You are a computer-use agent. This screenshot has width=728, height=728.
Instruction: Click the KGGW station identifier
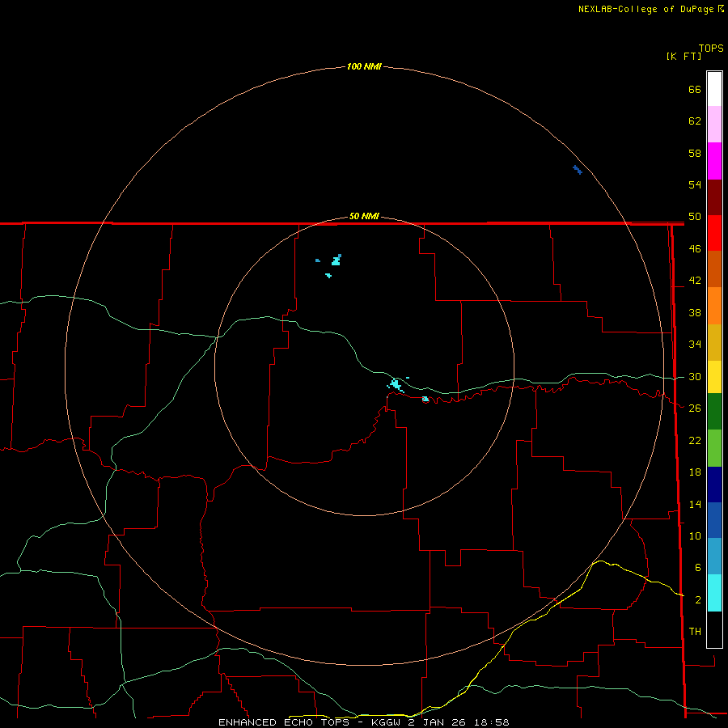point(386,722)
